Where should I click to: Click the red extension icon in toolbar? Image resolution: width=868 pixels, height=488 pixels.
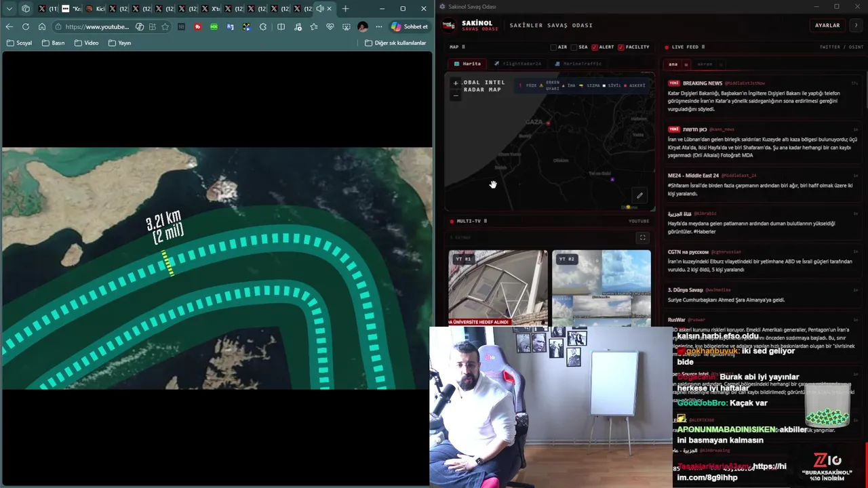pos(198,26)
